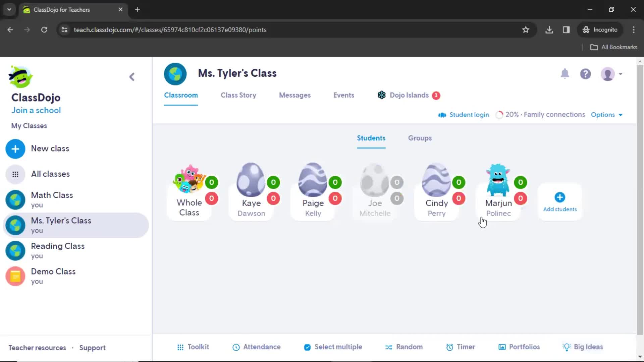This screenshot has height=362, width=644.
Task: Click the Dojo Islands icon
Action: coord(381,95)
